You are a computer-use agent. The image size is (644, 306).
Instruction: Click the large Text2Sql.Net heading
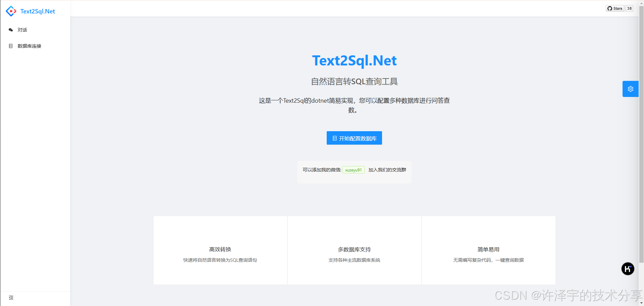point(354,61)
